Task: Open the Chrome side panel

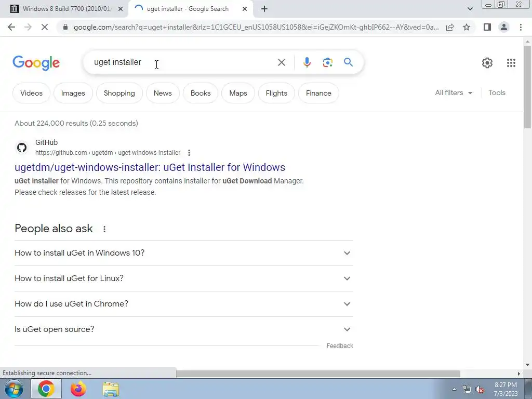Action: pos(487,27)
